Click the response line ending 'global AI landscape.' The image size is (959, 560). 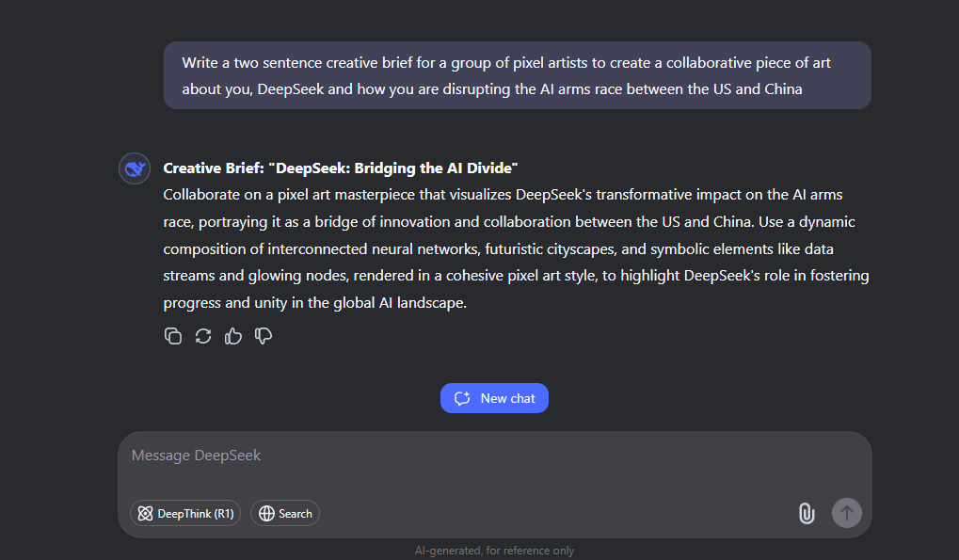[315, 303]
